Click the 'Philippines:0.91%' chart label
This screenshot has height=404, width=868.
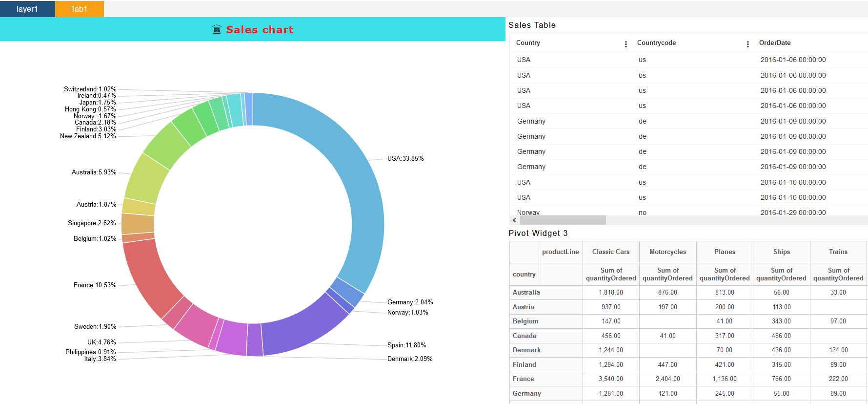[91, 352]
